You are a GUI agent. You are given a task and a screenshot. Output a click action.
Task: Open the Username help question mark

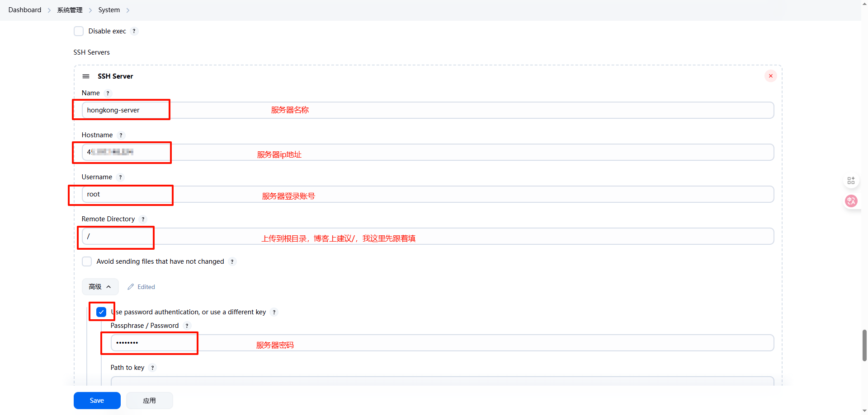coord(120,177)
